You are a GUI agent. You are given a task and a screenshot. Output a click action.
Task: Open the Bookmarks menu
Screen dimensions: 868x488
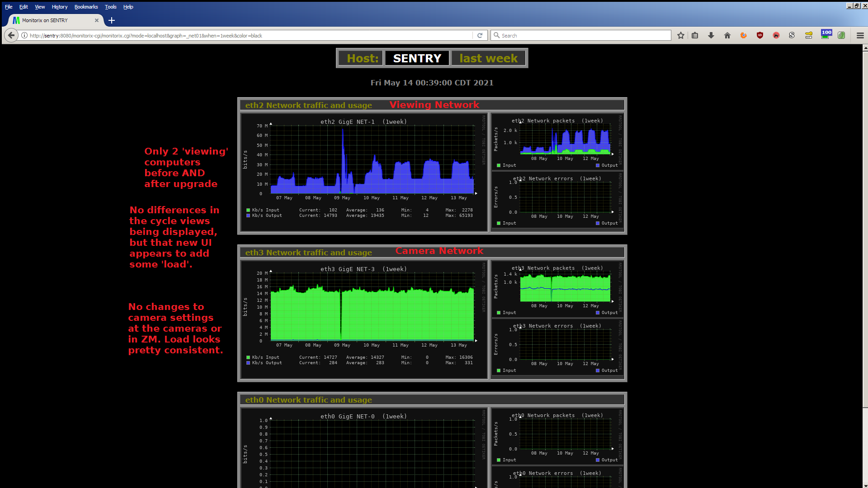point(86,7)
